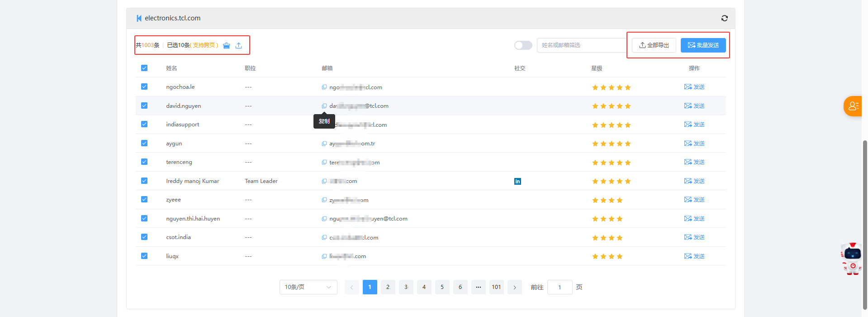Go to page 2
The height and width of the screenshot is (317, 868).
tap(388, 287)
